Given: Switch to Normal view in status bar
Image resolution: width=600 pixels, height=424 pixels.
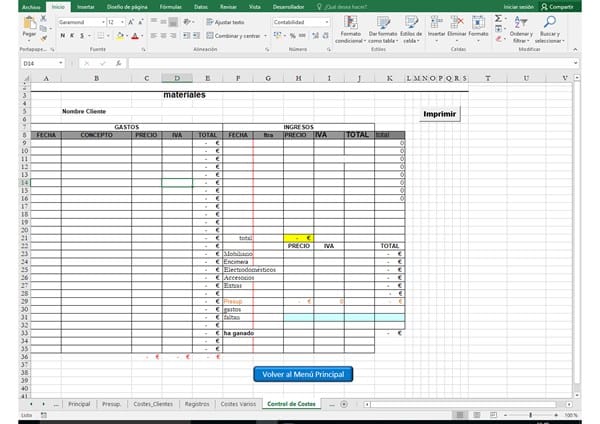Looking at the screenshot, I should 460,415.
